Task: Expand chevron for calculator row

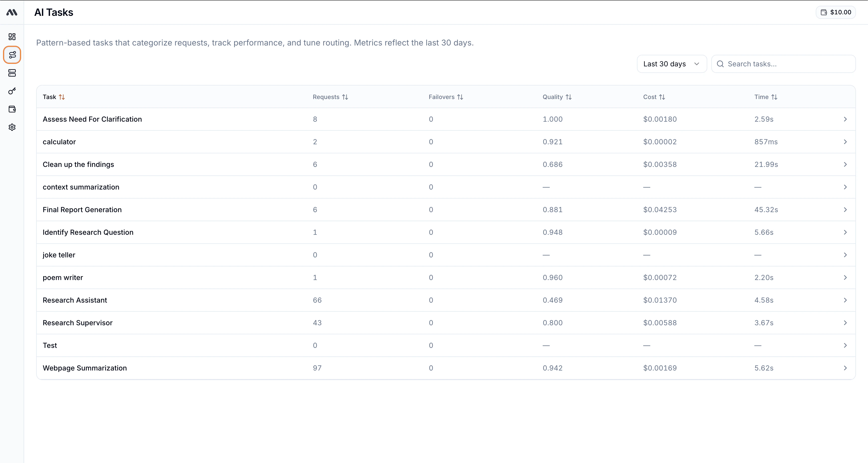Action: click(845, 142)
